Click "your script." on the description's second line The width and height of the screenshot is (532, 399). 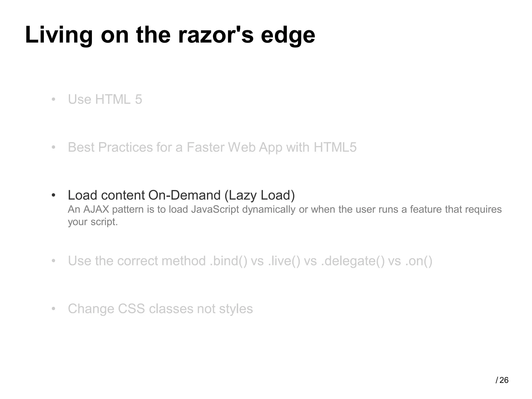click(x=93, y=222)
